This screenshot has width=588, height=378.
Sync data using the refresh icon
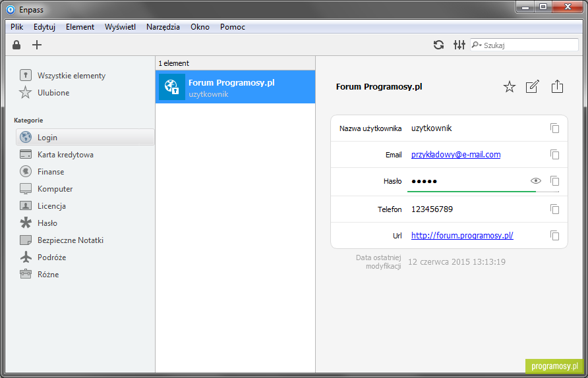439,45
